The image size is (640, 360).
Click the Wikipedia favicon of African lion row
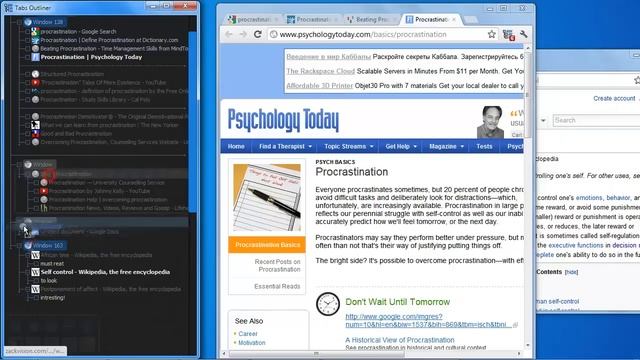36,255
